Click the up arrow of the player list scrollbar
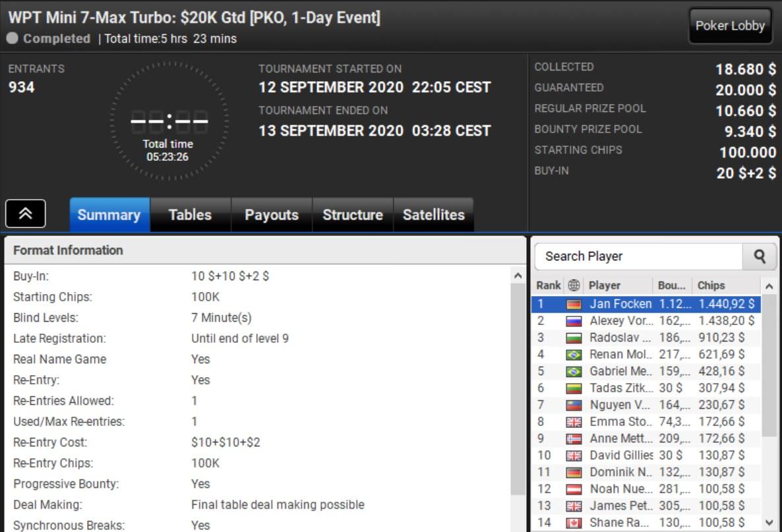782x532 pixels. (769, 286)
